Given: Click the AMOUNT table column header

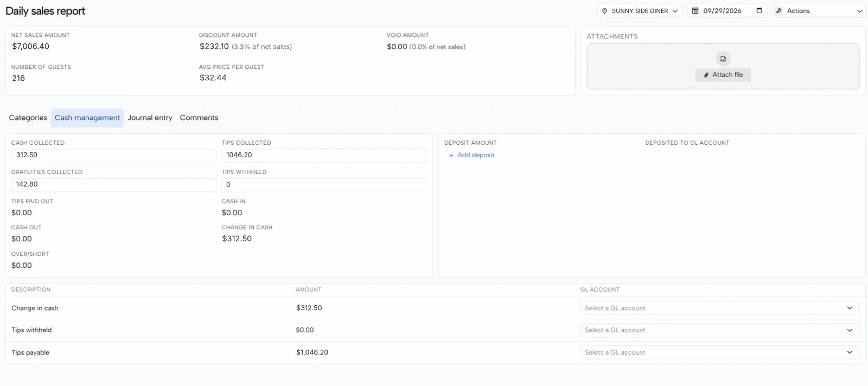Looking at the screenshot, I should (308, 289).
